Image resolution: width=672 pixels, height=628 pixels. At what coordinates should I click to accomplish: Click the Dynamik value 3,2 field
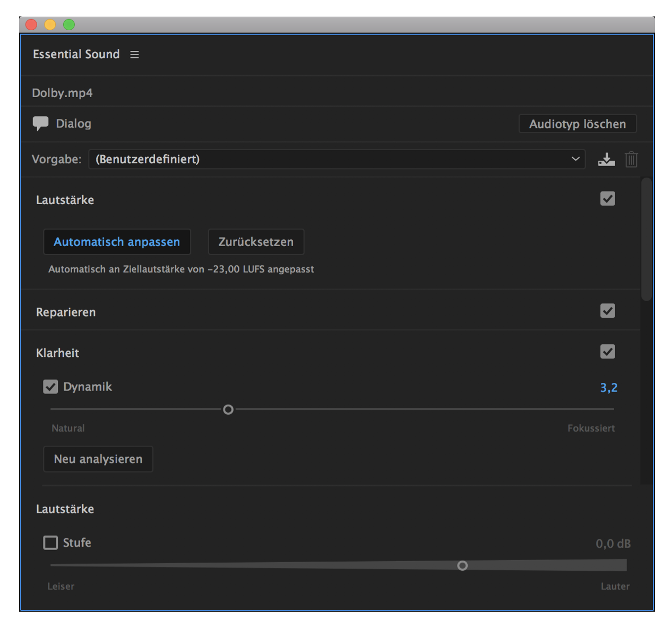608,388
